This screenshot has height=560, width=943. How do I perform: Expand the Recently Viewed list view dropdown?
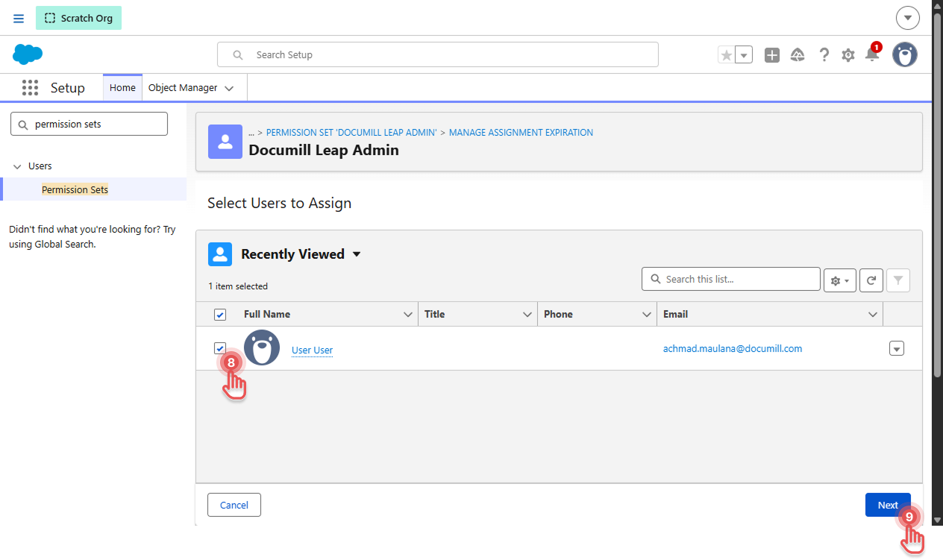[357, 254]
